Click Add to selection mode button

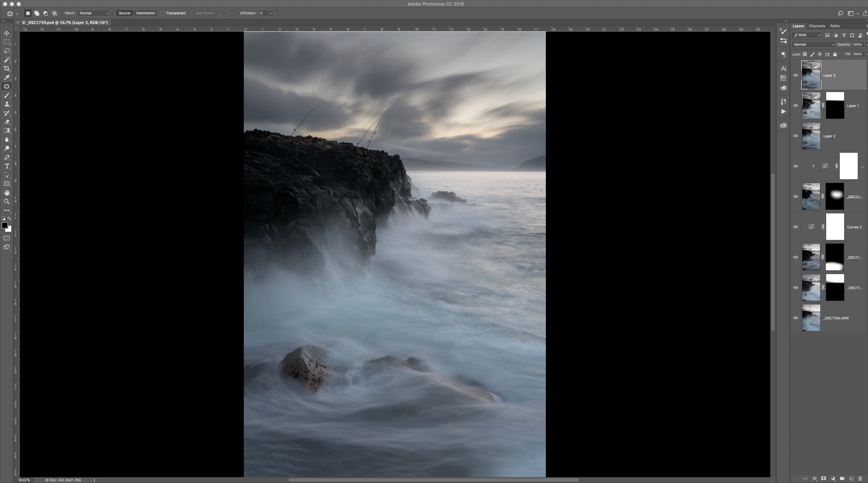pyautogui.click(x=36, y=13)
